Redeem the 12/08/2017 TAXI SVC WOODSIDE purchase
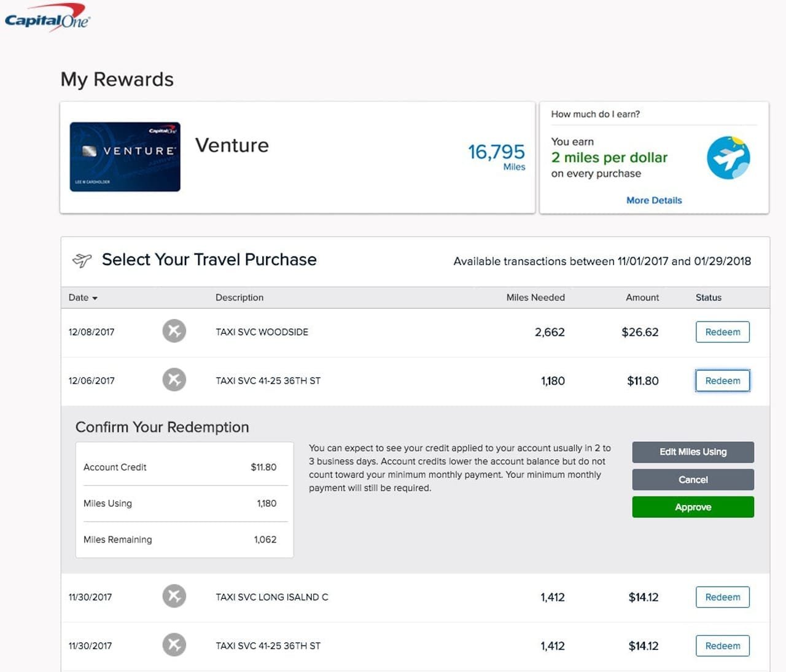 (x=722, y=331)
